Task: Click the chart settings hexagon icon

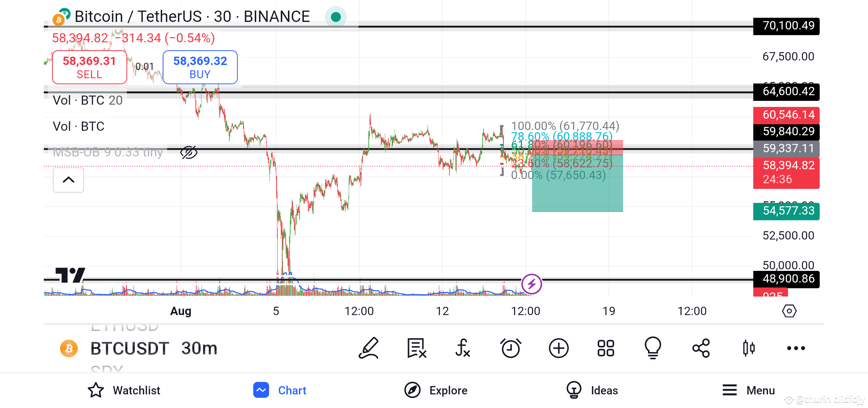Action: (x=790, y=311)
